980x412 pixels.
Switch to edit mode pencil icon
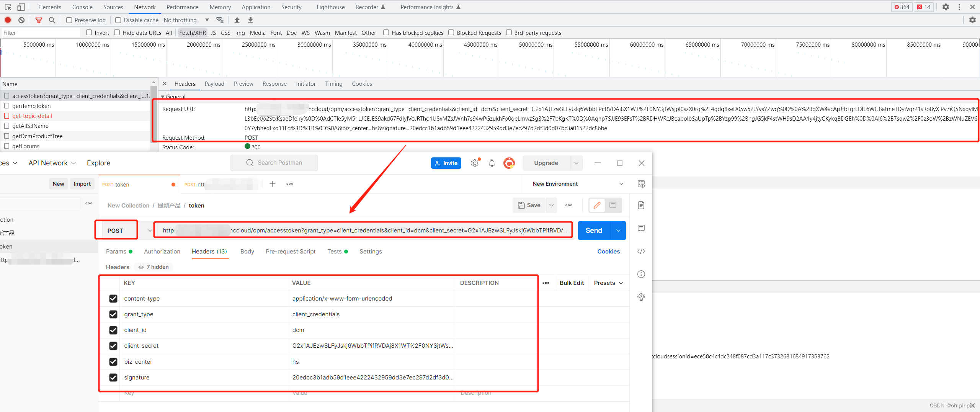597,205
